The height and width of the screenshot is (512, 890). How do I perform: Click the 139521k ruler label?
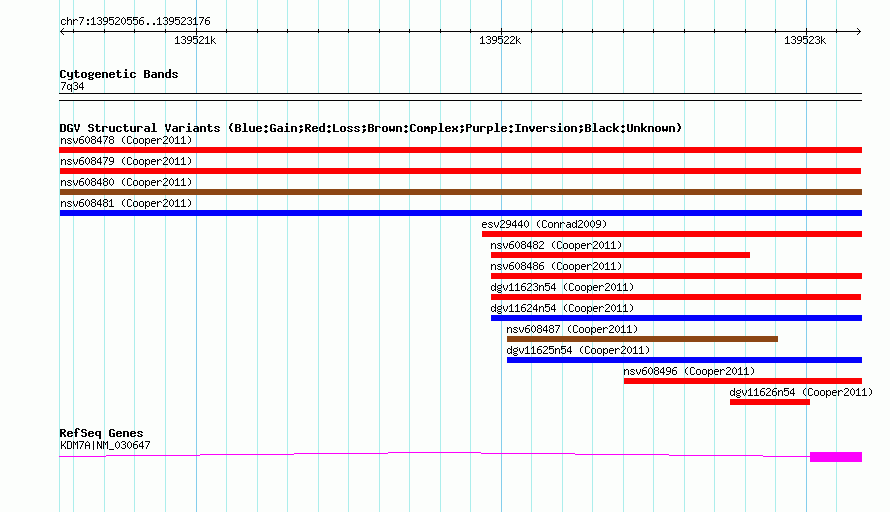(195, 40)
